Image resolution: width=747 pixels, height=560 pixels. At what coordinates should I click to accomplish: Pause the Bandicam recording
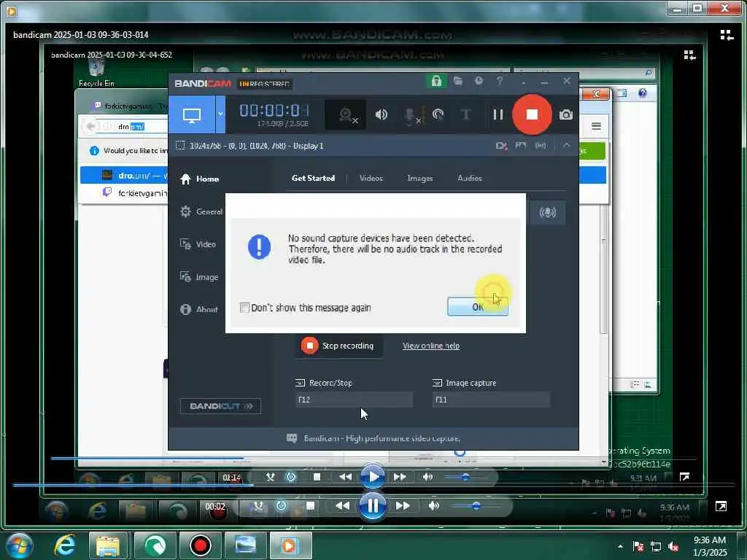pos(498,114)
